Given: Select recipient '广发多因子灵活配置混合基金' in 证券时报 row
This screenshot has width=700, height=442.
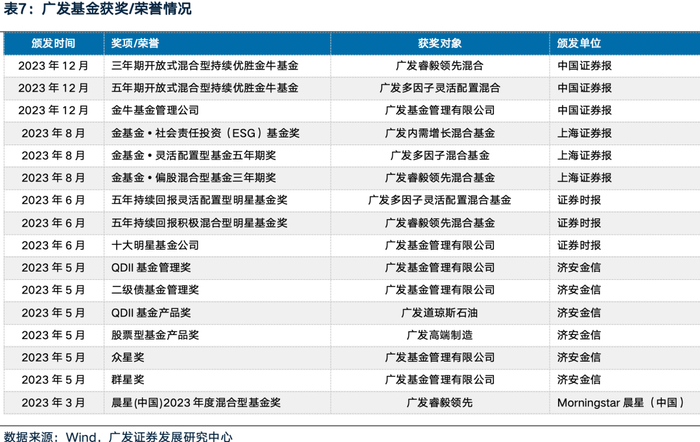Looking at the screenshot, I should click(440, 200).
